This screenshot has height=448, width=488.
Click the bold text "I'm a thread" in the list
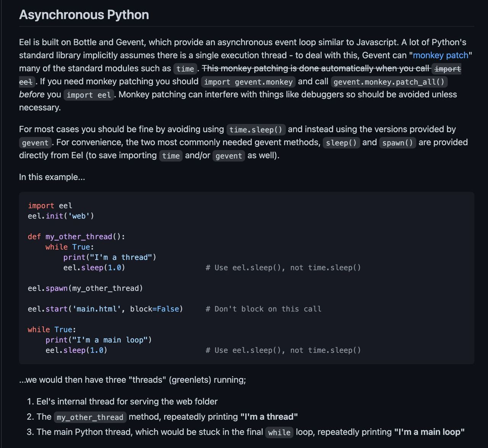coord(269,417)
